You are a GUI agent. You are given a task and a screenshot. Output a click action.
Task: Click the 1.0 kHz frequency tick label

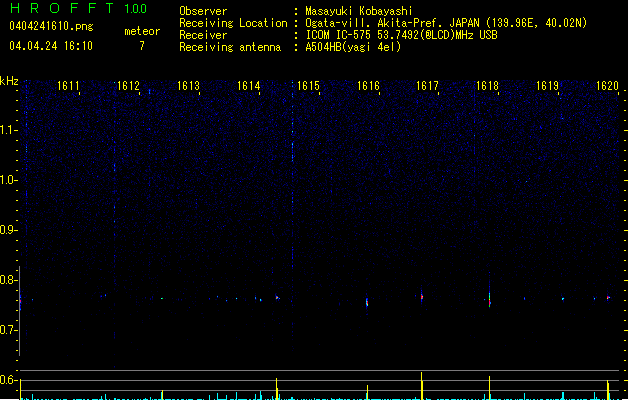(x=8, y=180)
